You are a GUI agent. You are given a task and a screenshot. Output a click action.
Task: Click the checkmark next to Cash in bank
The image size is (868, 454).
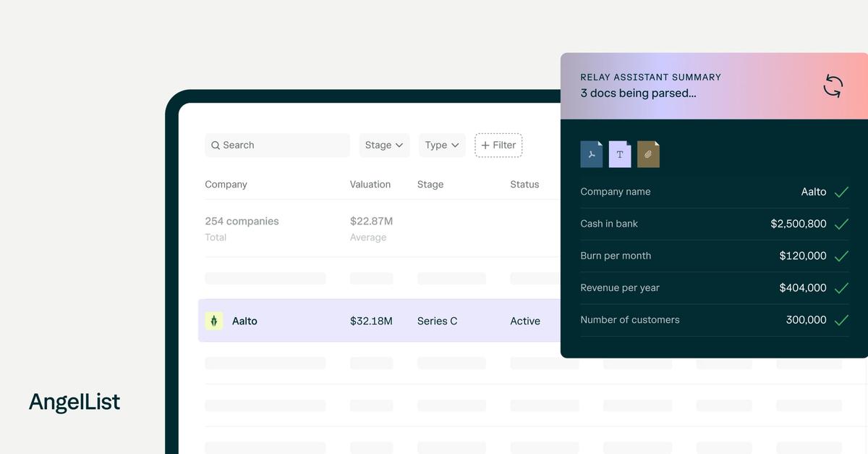point(841,224)
